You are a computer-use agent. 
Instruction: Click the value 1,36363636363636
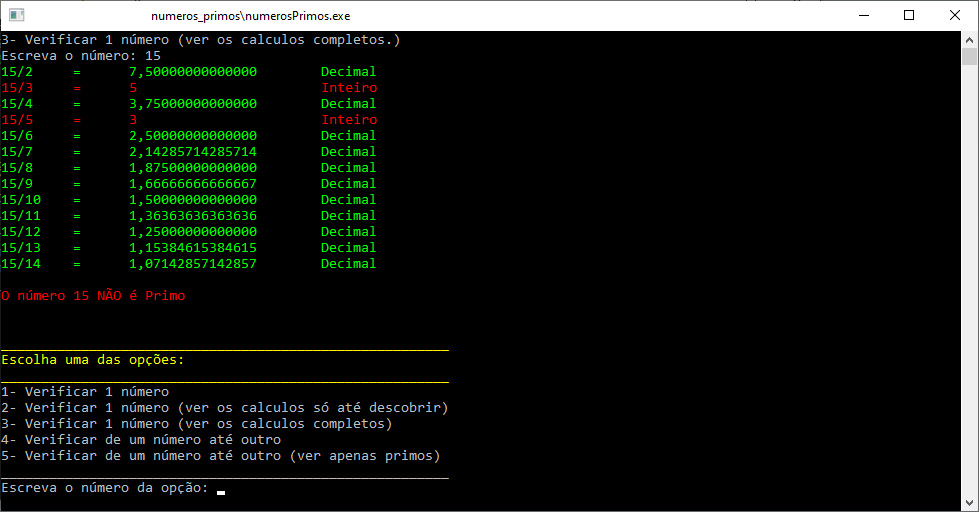193,216
